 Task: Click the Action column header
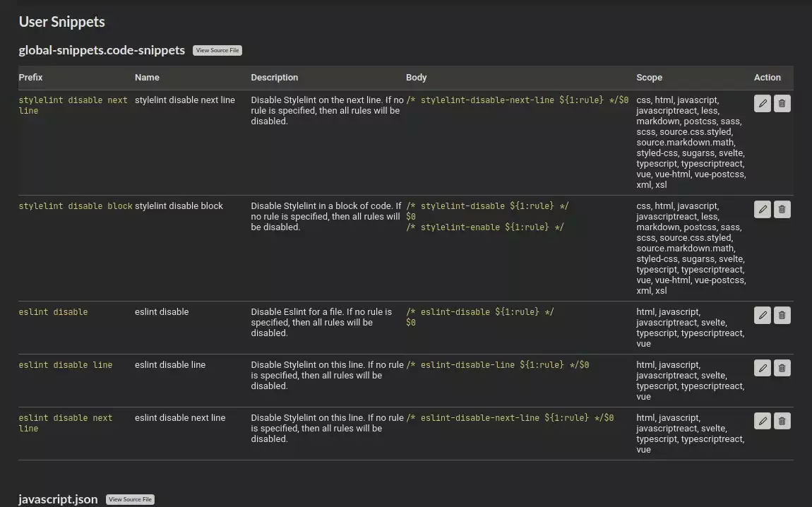click(x=768, y=77)
